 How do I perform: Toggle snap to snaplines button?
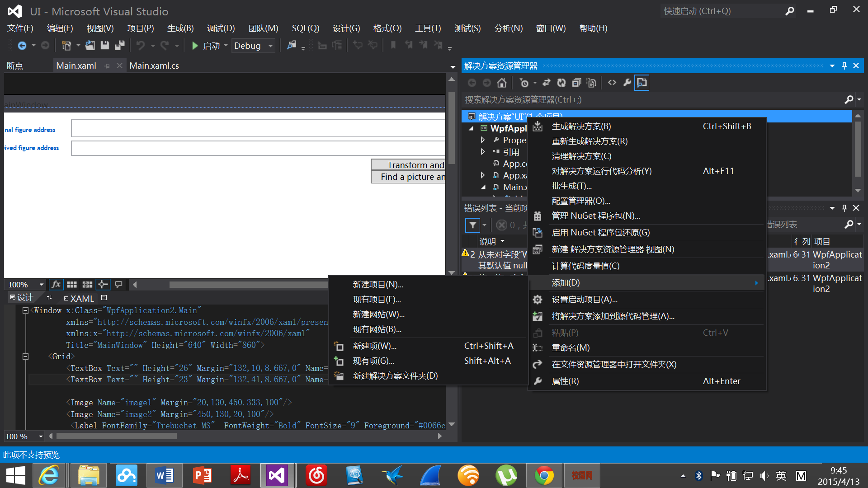103,284
